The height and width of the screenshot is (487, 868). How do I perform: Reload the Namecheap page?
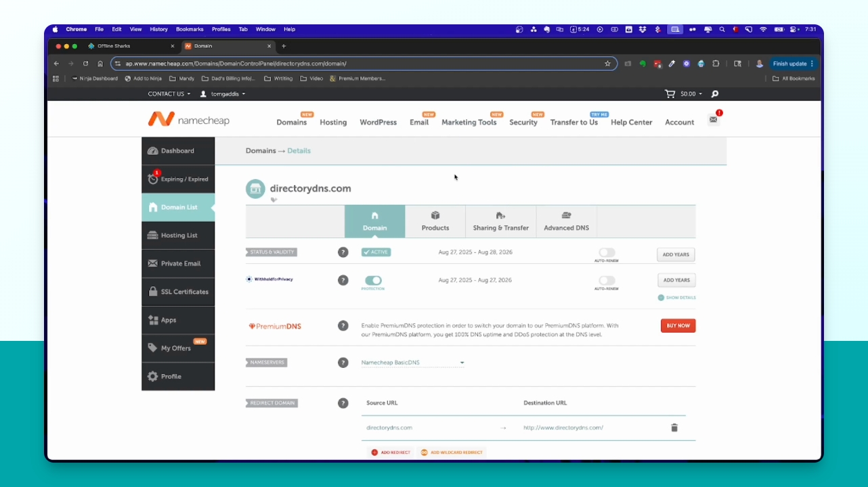85,64
